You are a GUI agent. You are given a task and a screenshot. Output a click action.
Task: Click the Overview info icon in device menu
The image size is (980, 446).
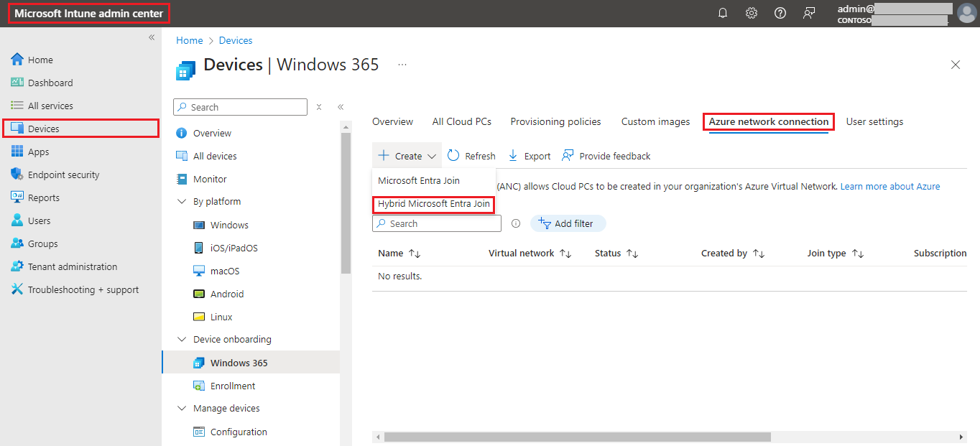pyautogui.click(x=182, y=133)
